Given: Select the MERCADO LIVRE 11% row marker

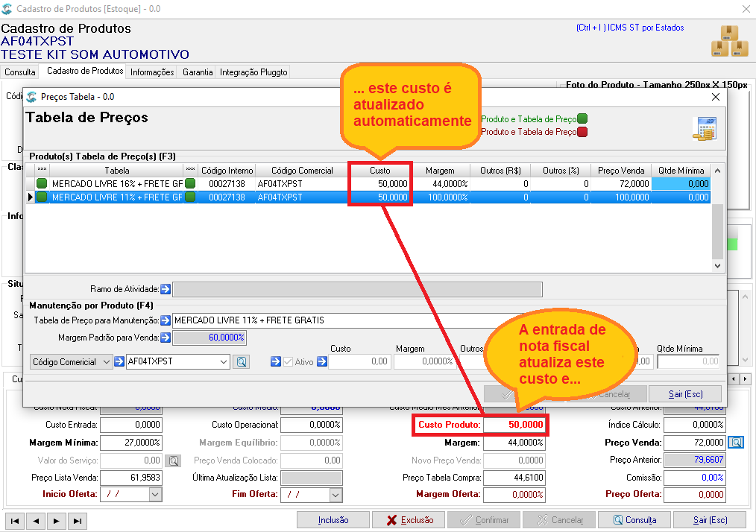Looking at the screenshot, I should click(31, 197).
